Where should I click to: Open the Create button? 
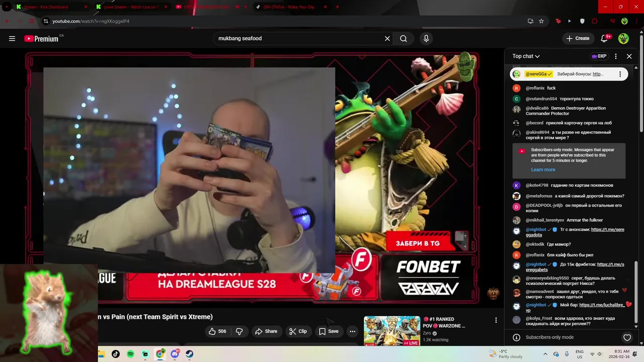pyautogui.click(x=577, y=38)
